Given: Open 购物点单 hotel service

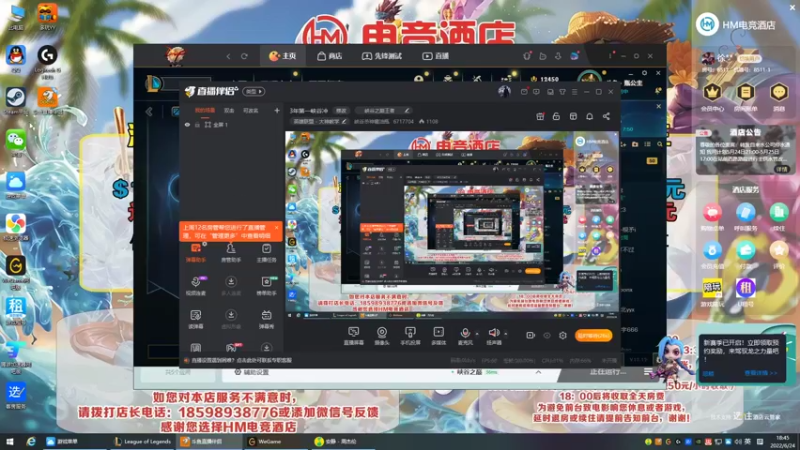Looking at the screenshot, I should coord(712,217).
